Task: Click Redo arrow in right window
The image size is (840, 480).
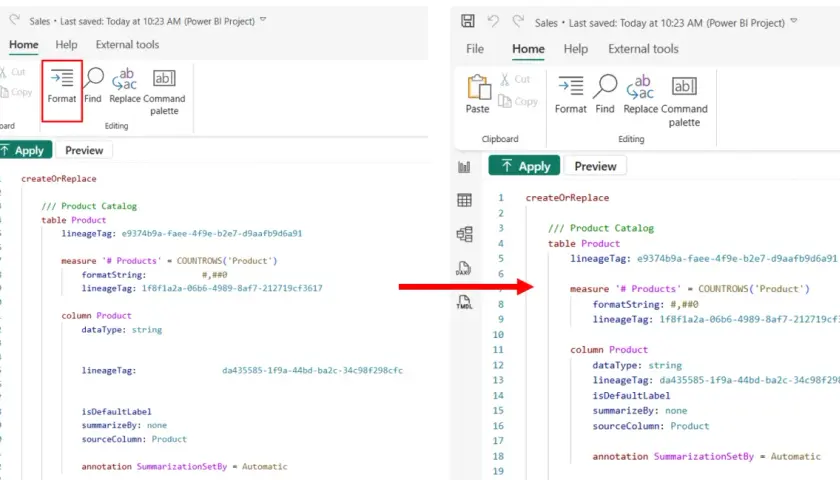Action: click(x=518, y=21)
